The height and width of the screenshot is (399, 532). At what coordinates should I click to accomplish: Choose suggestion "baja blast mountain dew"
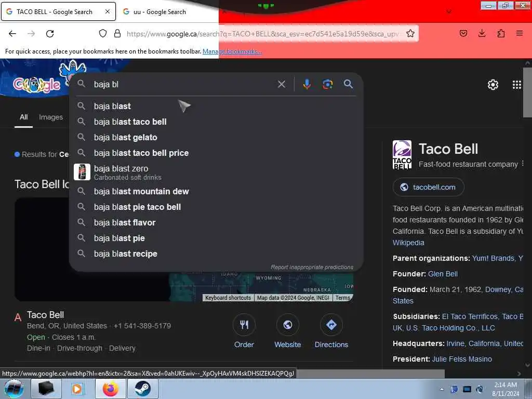tap(216, 191)
